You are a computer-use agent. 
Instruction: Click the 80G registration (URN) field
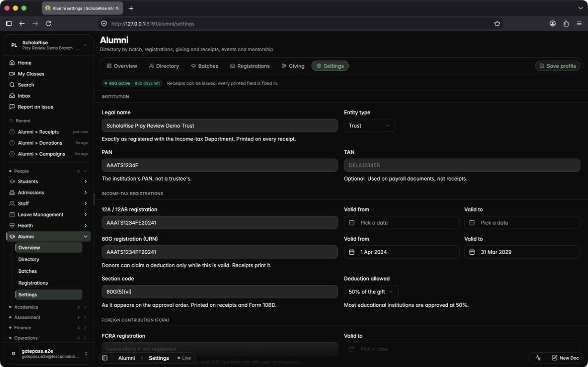click(x=220, y=252)
